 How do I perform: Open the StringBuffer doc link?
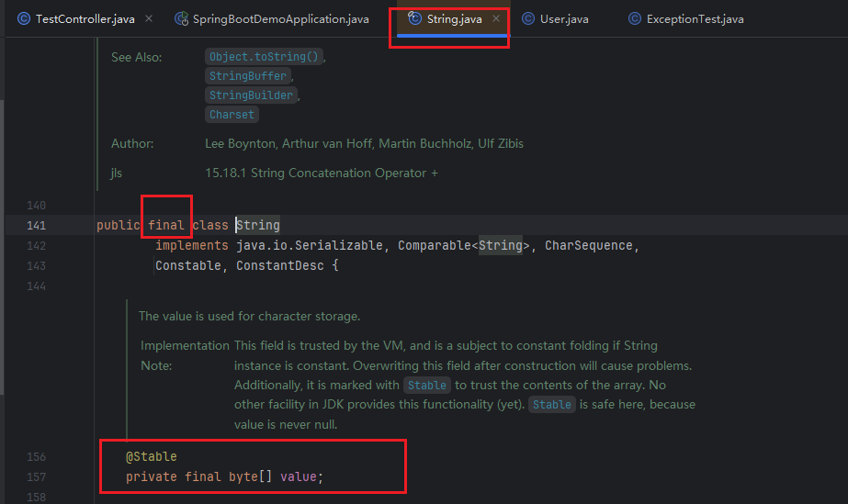[x=248, y=76]
